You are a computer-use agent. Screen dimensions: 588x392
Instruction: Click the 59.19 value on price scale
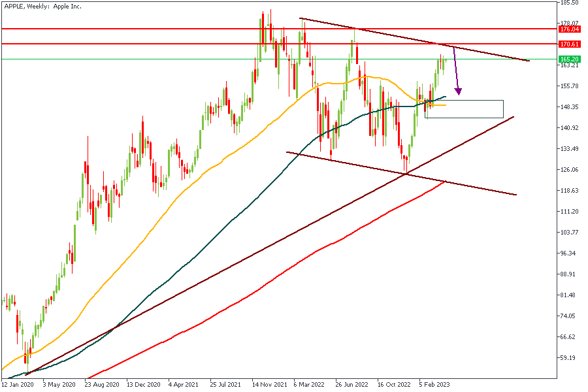(568, 358)
